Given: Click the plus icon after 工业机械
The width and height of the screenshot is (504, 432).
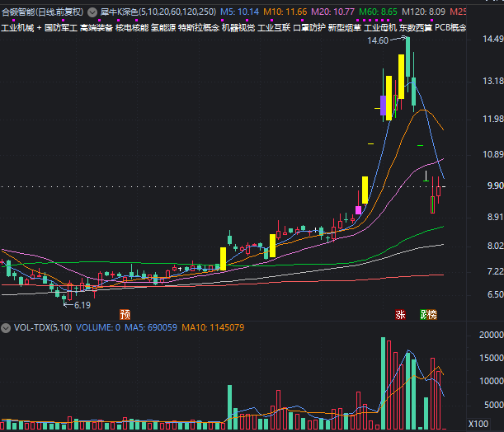Looking at the screenshot, I should [x=38, y=28].
